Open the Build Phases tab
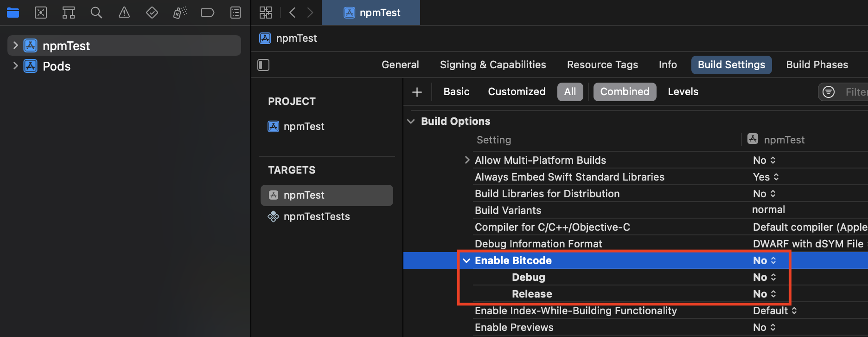This screenshot has width=868, height=337. pos(817,65)
